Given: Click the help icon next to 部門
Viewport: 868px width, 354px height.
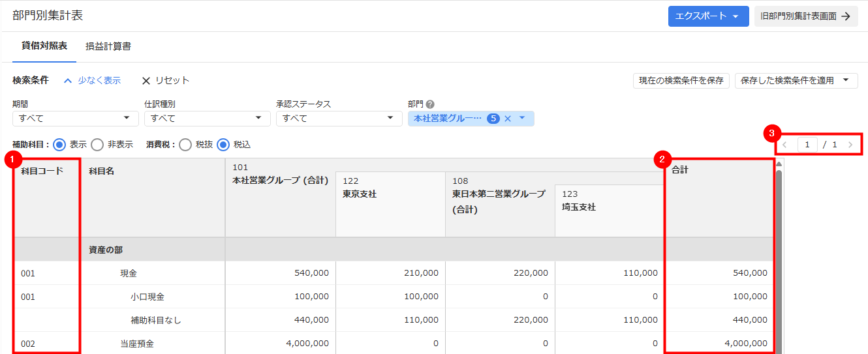Looking at the screenshot, I should (430, 104).
